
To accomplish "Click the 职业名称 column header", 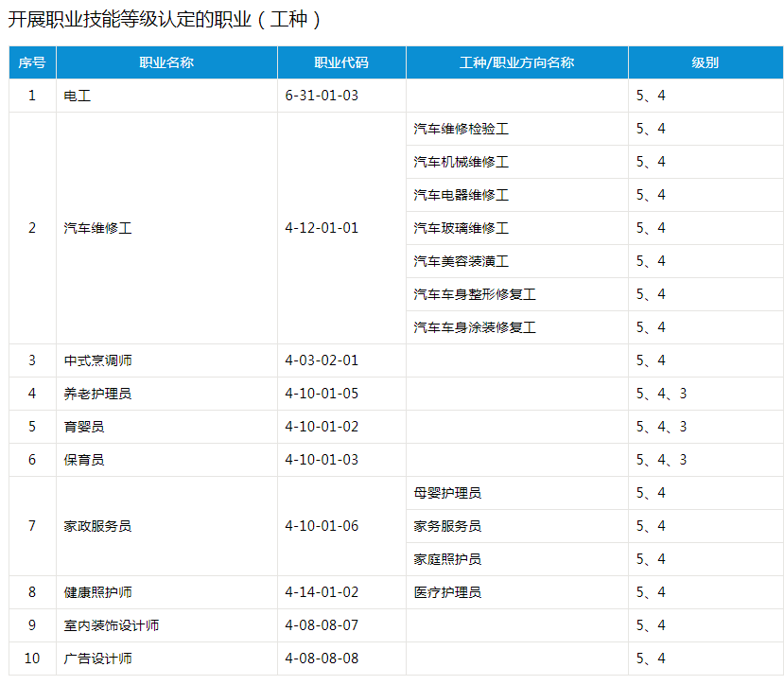I will 166,62.
